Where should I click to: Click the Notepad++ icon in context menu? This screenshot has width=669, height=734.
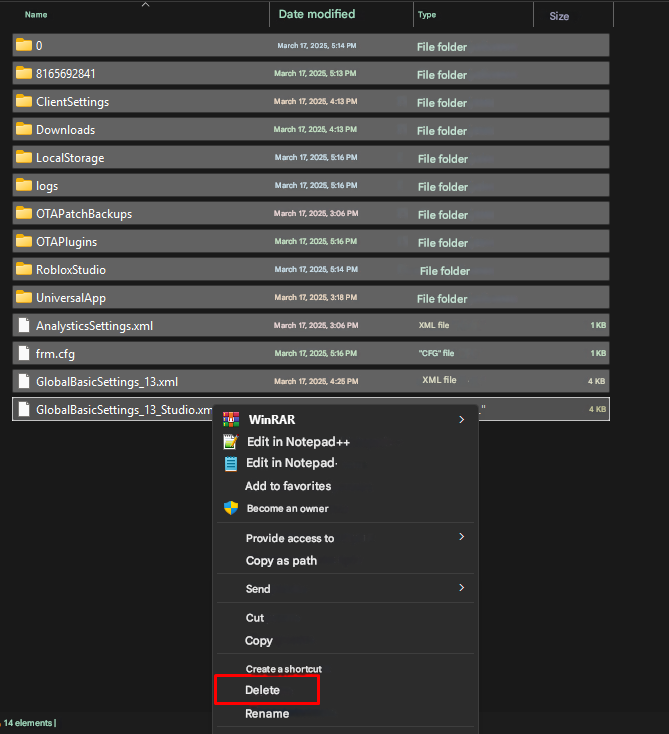tap(231, 442)
